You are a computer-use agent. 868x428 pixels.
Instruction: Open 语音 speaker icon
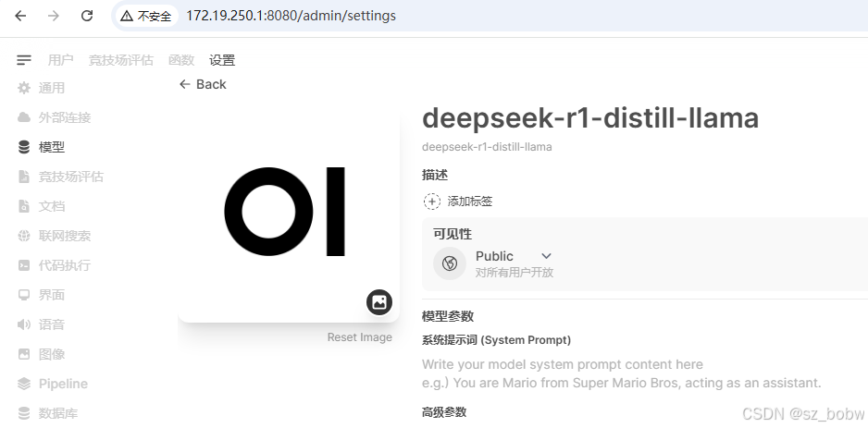[x=24, y=324]
